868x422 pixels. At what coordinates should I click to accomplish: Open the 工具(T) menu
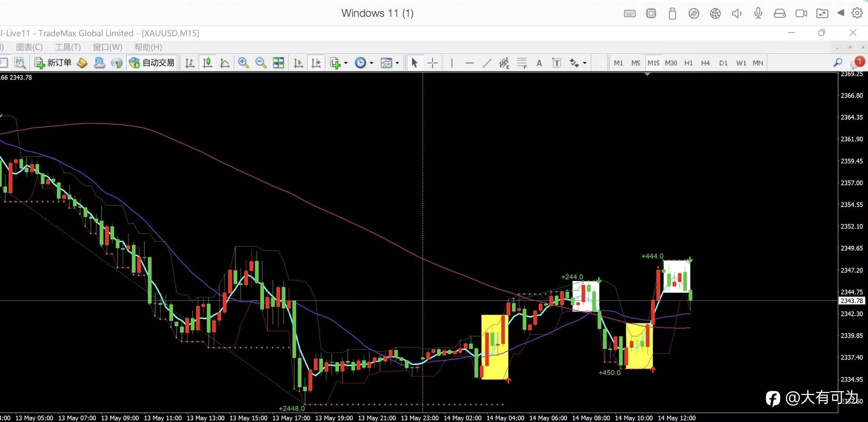(68, 47)
